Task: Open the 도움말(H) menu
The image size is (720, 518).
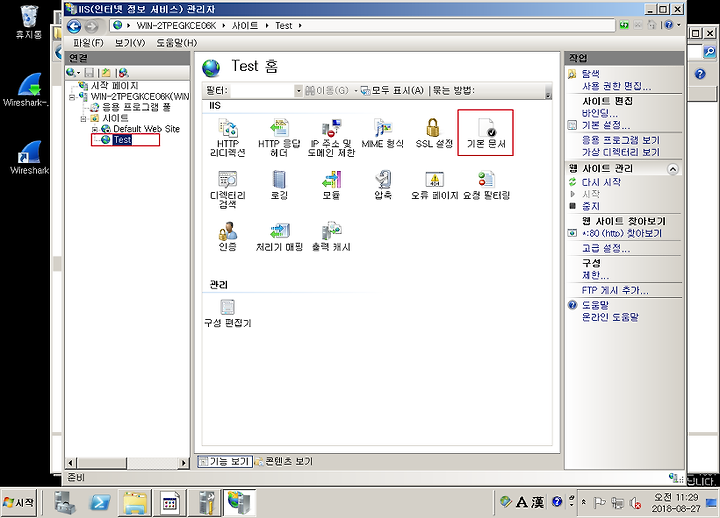Action: point(176,43)
